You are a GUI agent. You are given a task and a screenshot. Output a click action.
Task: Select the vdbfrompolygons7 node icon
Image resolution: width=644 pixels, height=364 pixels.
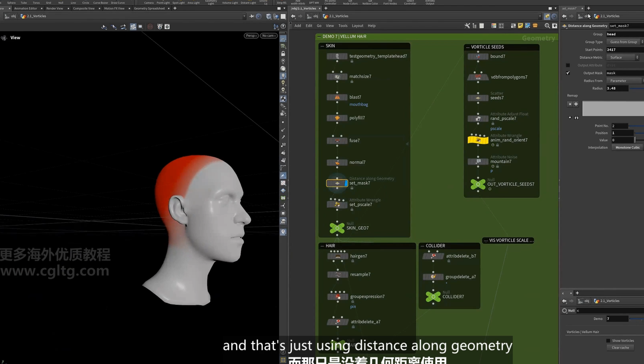[478, 77]
